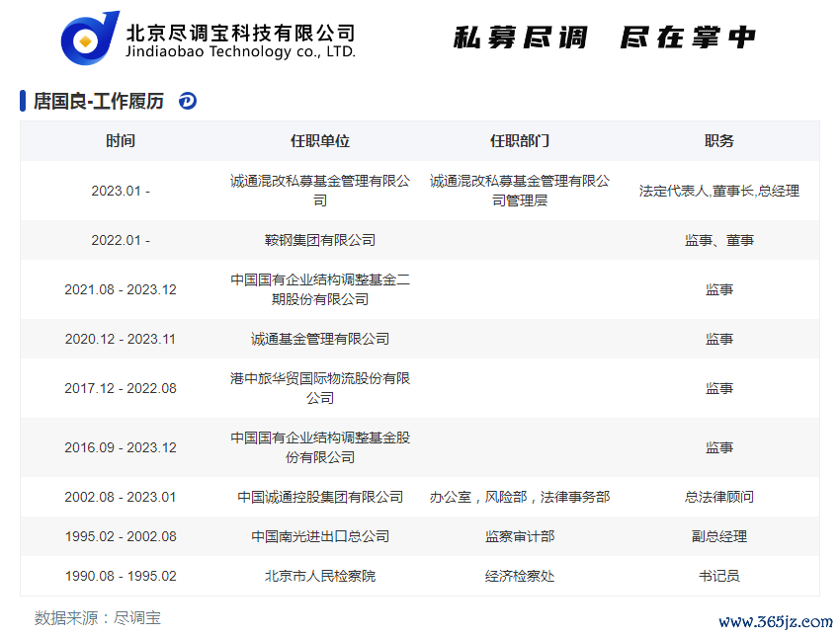840x637 pixels.
Task: Click the small blue icon beside 唐国良-工作履历
Action: tap(188, 101)
